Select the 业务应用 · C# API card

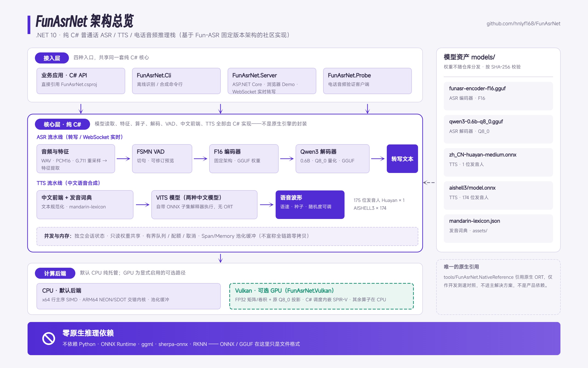[x=81, y=81]
